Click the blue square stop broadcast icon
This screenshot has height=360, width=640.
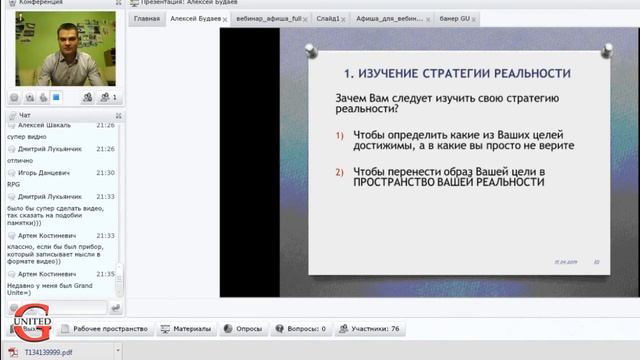coord(56,97)
